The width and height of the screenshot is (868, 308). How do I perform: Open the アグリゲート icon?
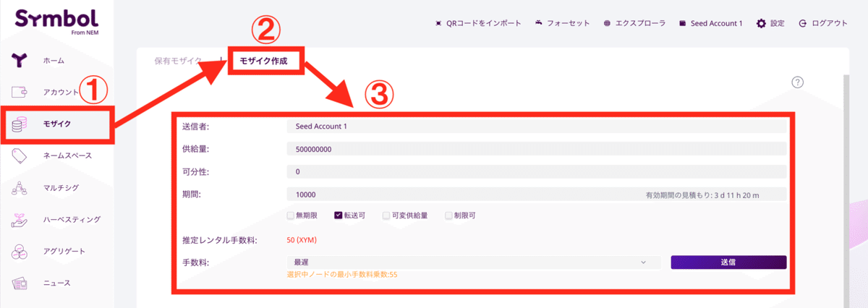click(x=20, y=251)
